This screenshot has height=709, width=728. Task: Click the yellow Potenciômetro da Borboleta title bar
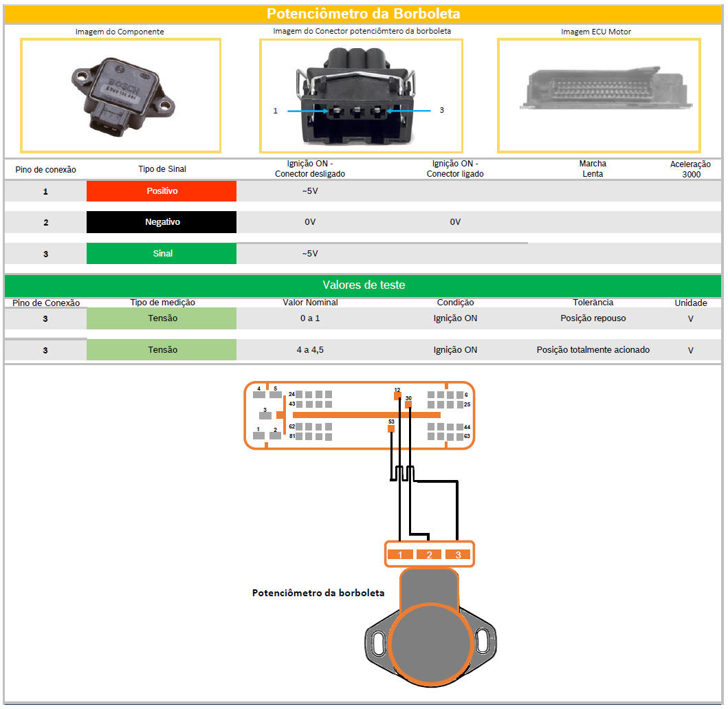click(364, 14)
